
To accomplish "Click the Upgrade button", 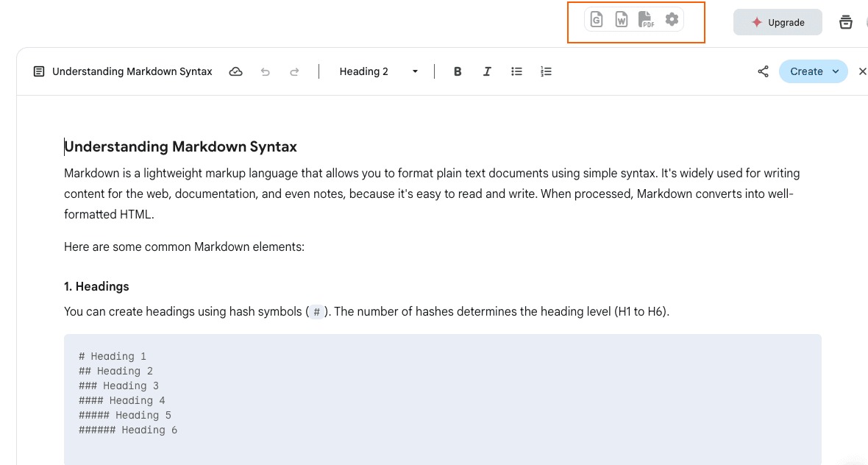I will click(x=778, y=22).
